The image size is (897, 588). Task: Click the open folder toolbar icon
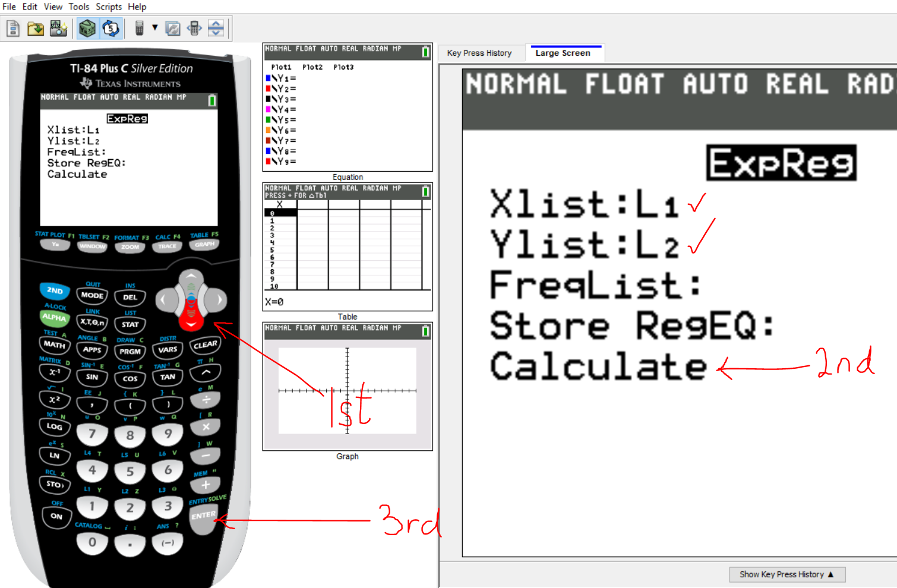coord(36,29)
